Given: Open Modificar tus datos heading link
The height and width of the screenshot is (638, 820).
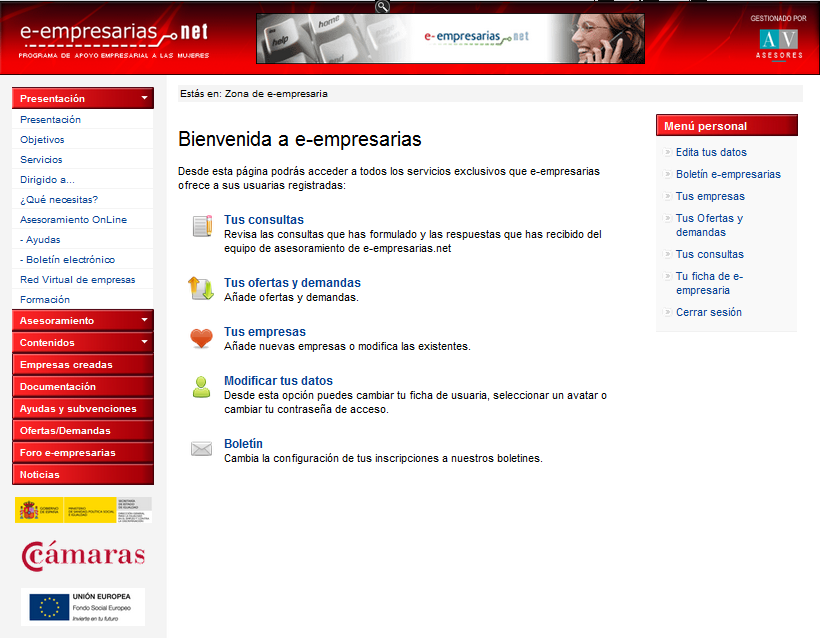Looking at the screenshot, I should point(278,381).
